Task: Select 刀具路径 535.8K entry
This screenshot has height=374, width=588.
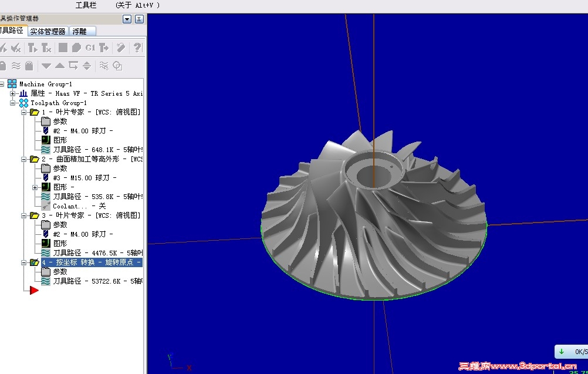Action: point(97,197)
